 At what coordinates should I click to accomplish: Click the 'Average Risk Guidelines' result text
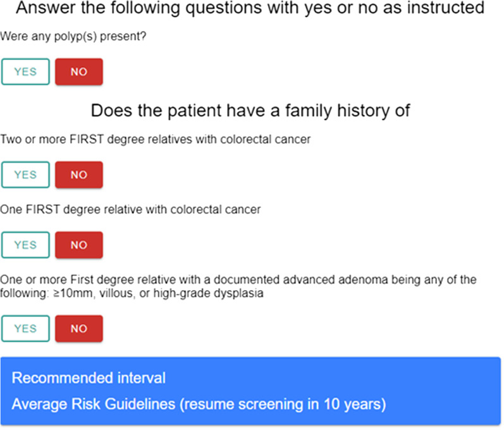(x=94, y=404)
